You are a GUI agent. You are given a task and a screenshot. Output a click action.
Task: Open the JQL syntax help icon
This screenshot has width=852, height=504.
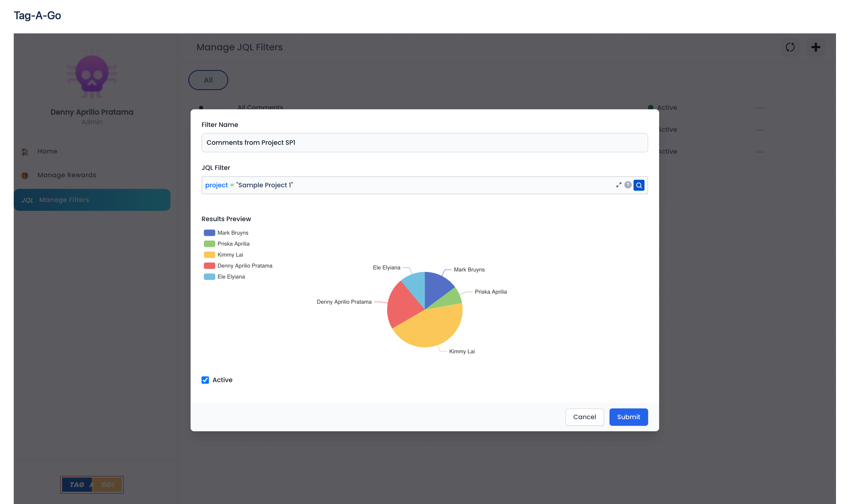[x=628, y=185]
